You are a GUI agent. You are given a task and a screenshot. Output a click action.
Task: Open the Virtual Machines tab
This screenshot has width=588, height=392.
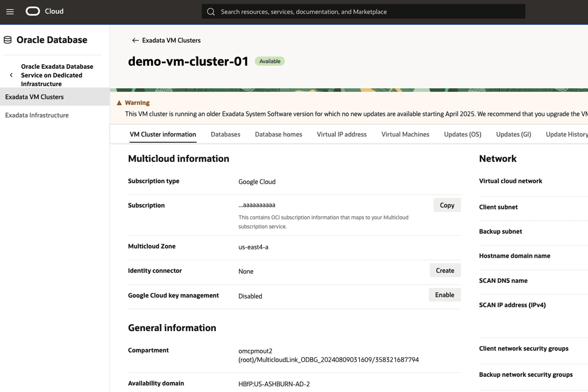coord(405,134)
